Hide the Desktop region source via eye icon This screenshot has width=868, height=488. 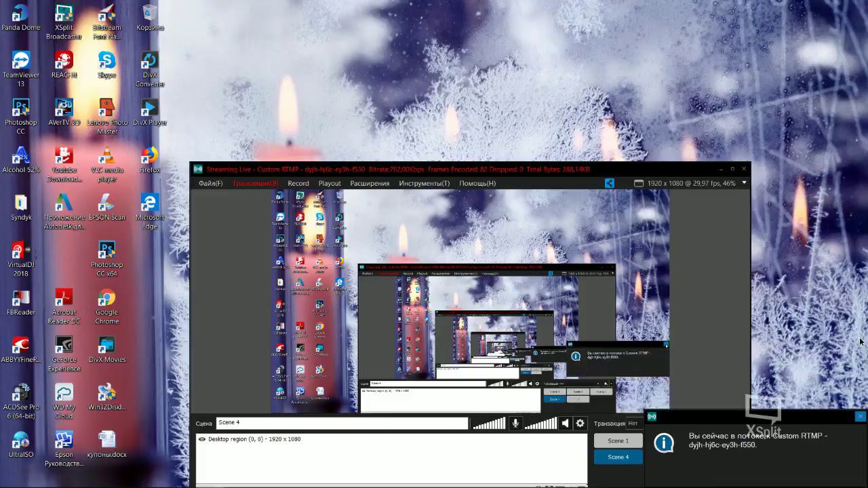pos(202,439)
